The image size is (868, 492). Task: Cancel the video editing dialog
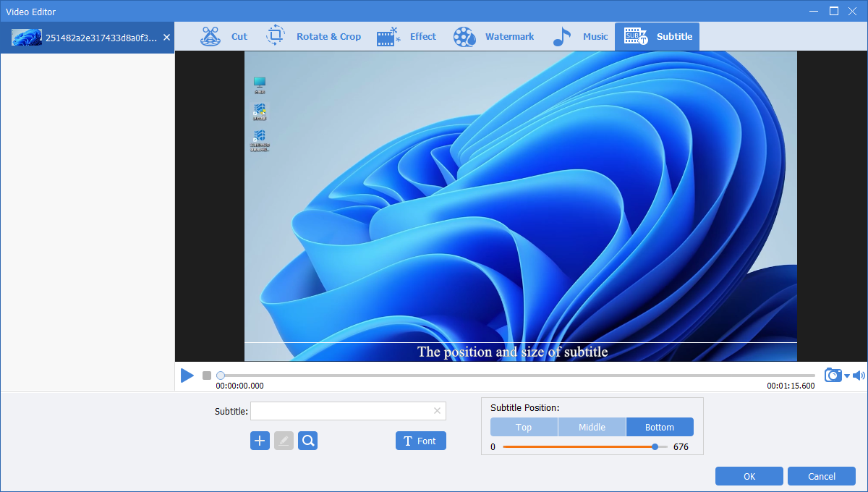pyautogui.click(x=822, y=476)
